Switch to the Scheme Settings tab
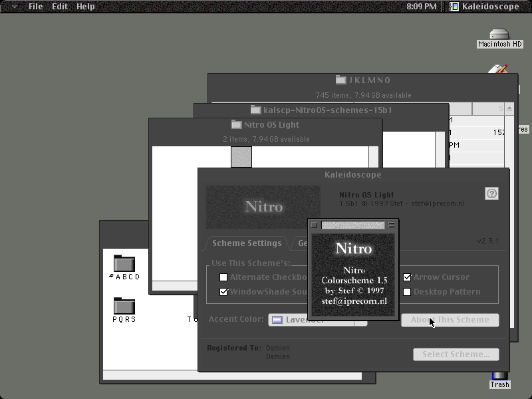 [247, 243]
